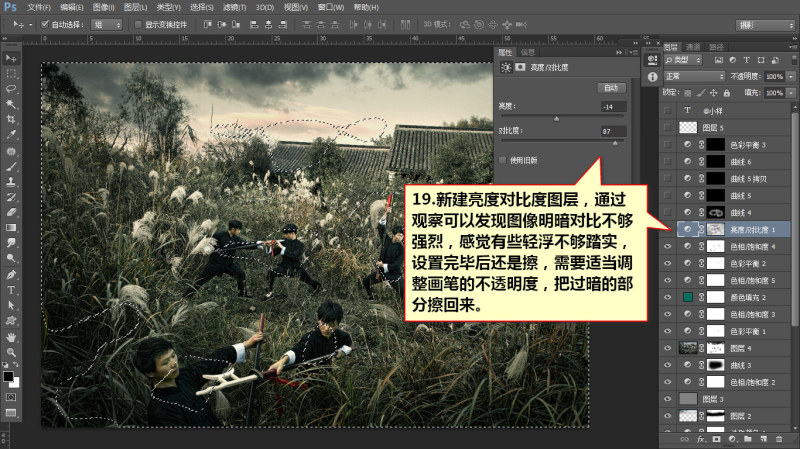The height and width of the screenshot is (449, 800).
Task: Select the Crop tool
Action: click(x=11, y=119)
